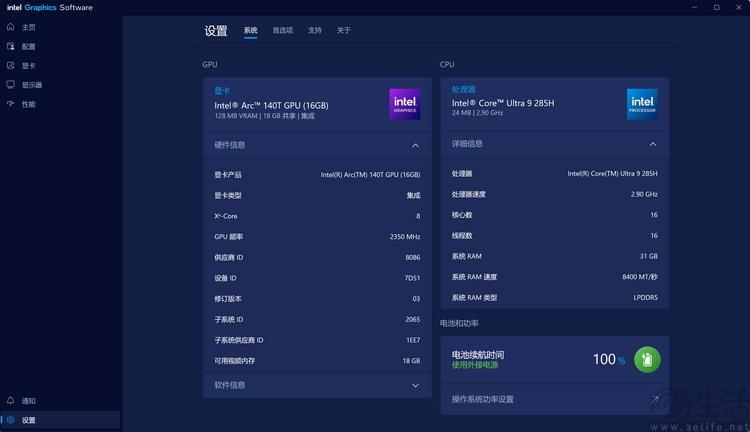Click the 处理器 heading in CPU card
This screenshot has width=750, height=432.
[463, 89]
